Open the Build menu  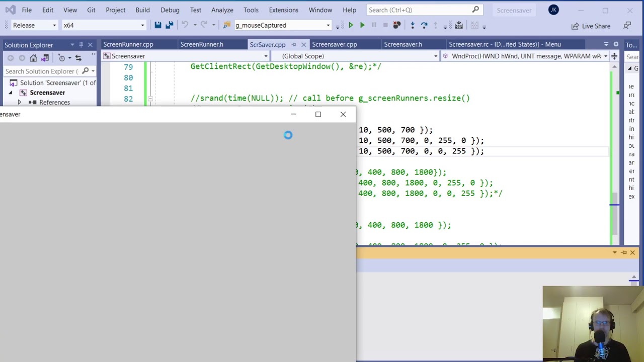(x=142, y=10)
